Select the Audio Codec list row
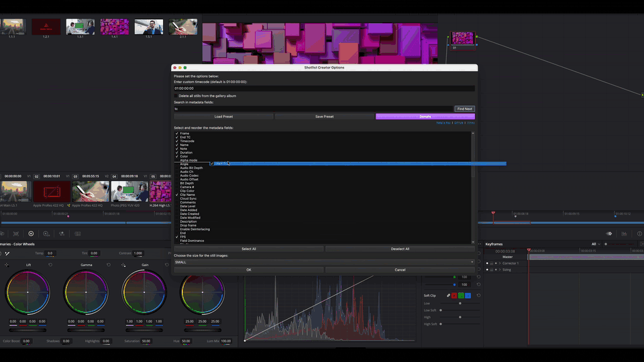The image size is (644, 362). (189, 176)
